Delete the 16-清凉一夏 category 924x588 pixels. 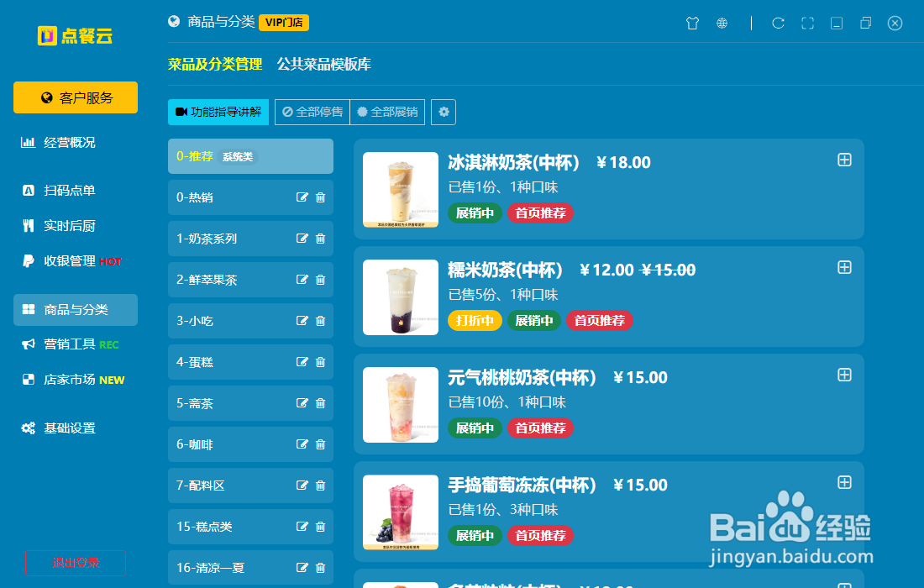(x=321, y=568)
